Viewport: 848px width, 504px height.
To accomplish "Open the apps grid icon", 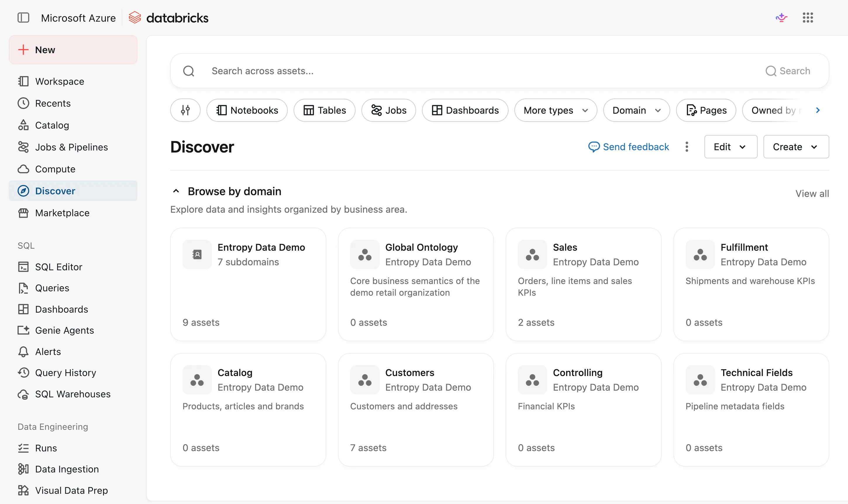I will point(808,17).
